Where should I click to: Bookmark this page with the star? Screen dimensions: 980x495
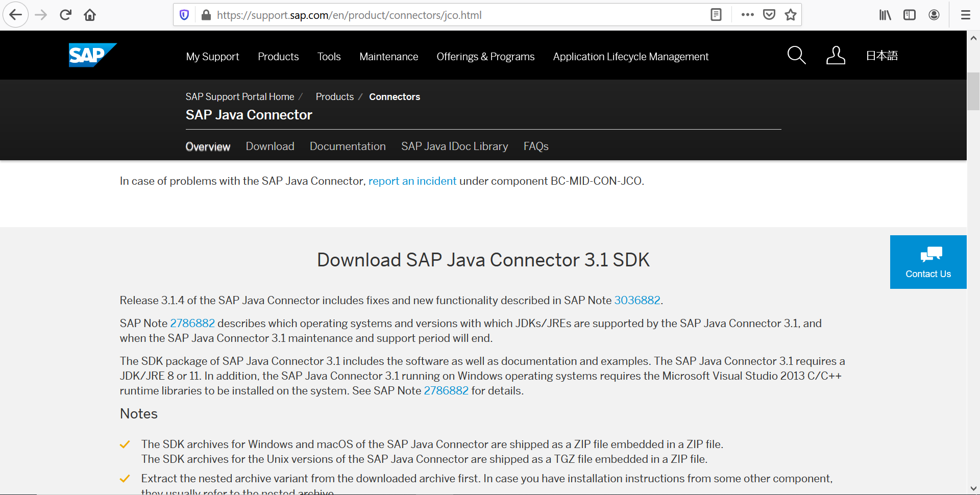tap(791, 15)
